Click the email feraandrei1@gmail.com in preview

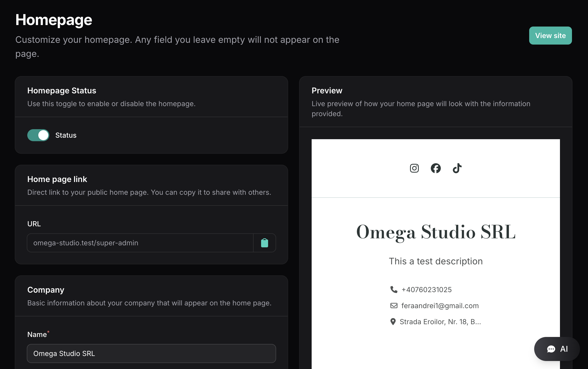click(440, 306)
